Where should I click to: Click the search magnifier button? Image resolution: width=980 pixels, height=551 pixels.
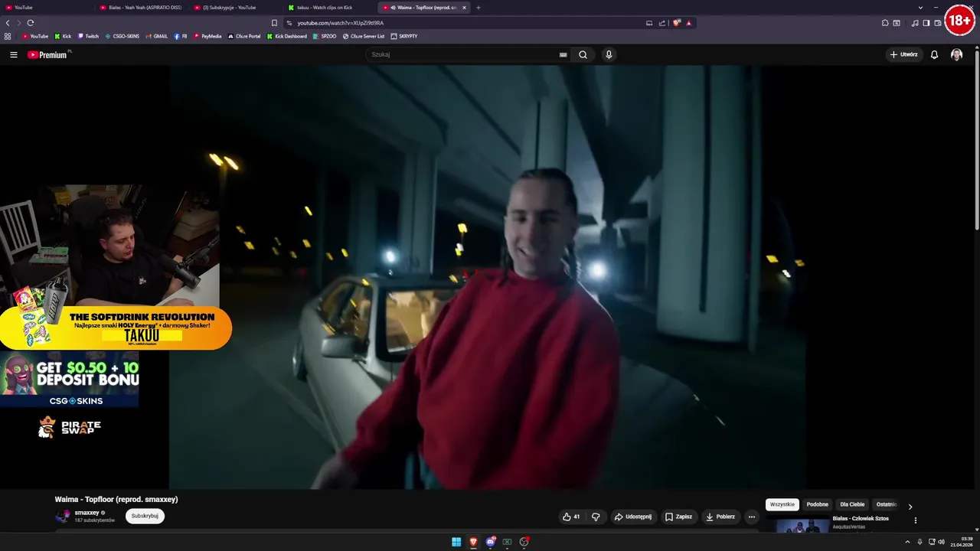coord(583,54)
